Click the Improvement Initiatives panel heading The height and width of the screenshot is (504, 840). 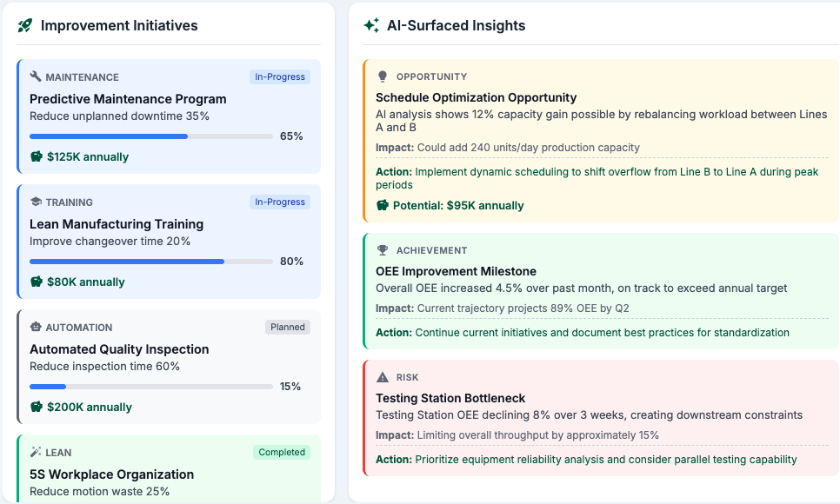[x=119, y=25]
